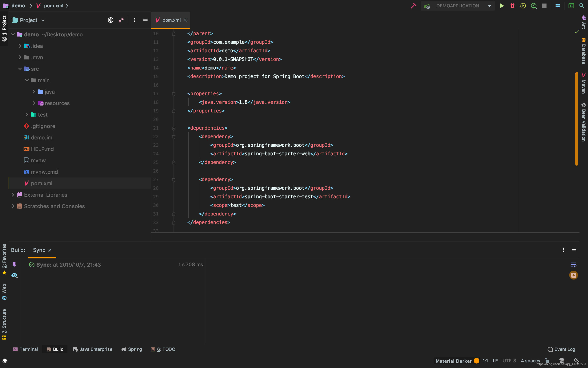Click the locate target icon in Project panel

pyautogui.click(x=110, y=20)
